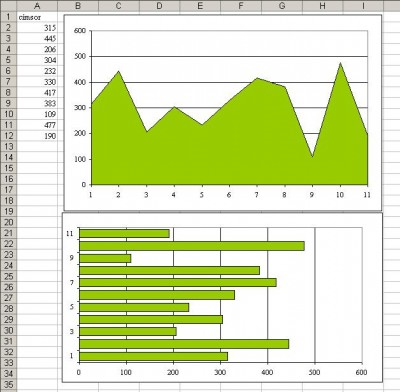Select column D header

click(159, 6)
